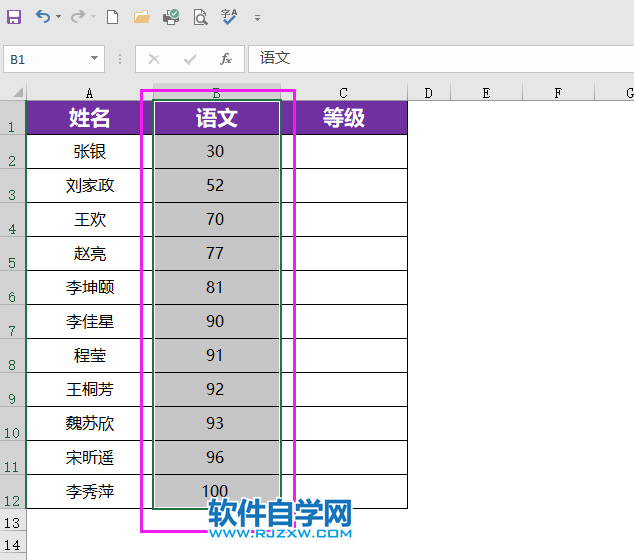Click the empty 等级 cell beside 张银

[x=344, y=152]
